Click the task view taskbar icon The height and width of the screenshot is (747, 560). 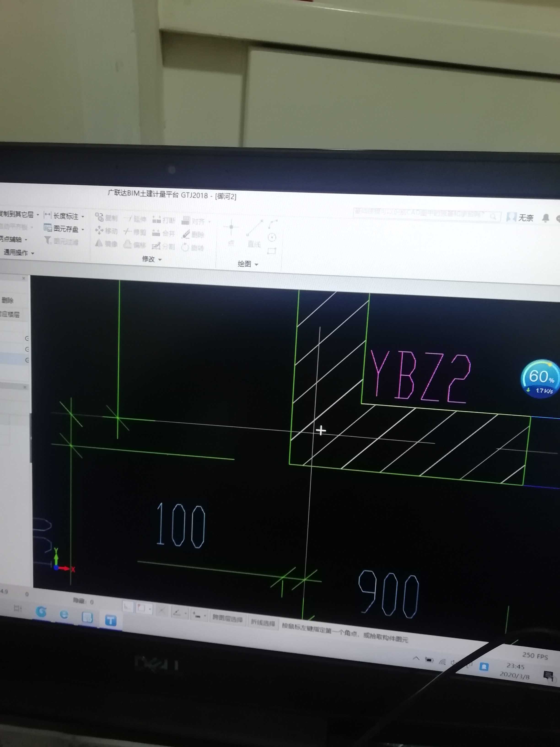18,608
